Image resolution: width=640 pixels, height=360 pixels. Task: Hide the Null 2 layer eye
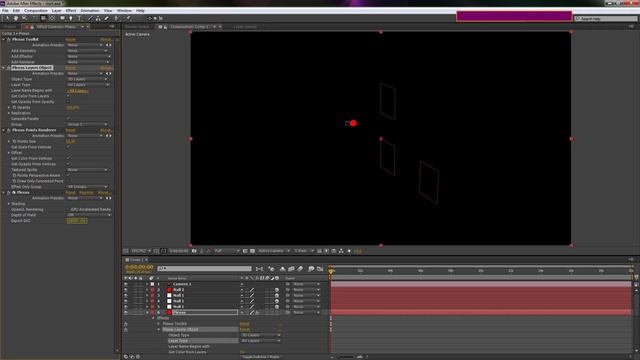pyautogui.click(x=126, y=290)
